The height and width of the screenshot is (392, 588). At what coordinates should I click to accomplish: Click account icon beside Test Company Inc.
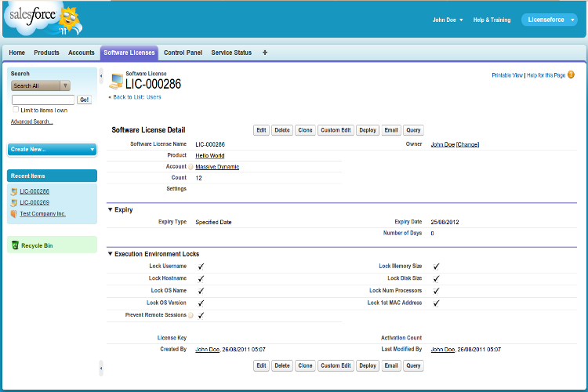(14, 214)
